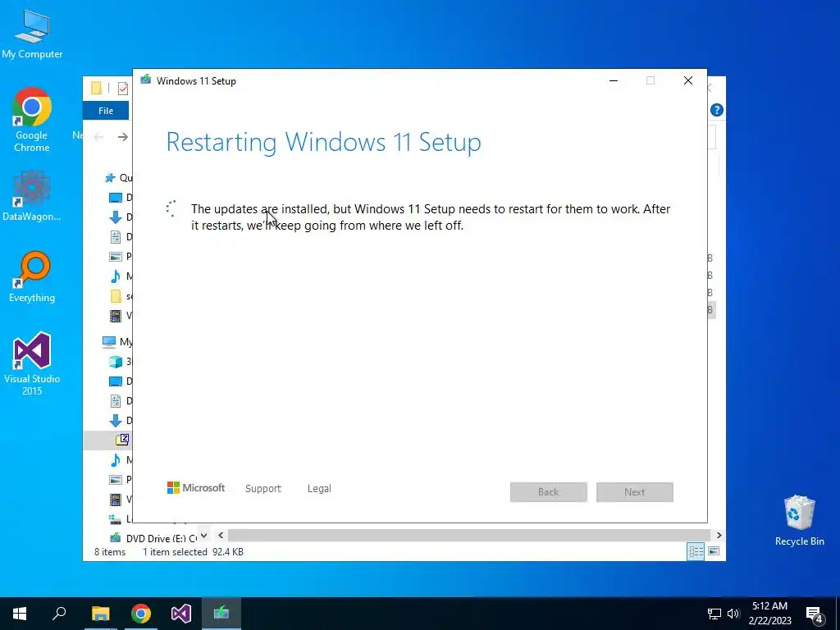Image resolution: width=840 pixels, height=630 pixels.
Task: Select the Local Disk drive in the tree
Action: 115,518
